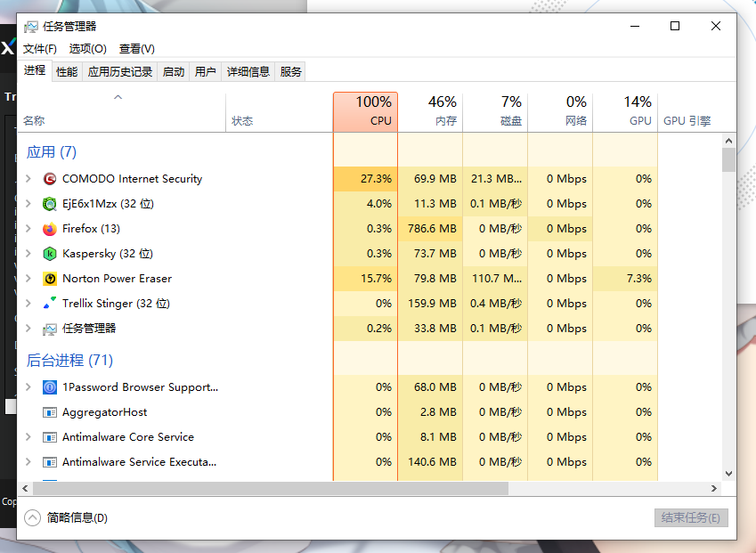756x553 pixels.
Task: Sort by the 名称 column header
Action: (122, 112)
